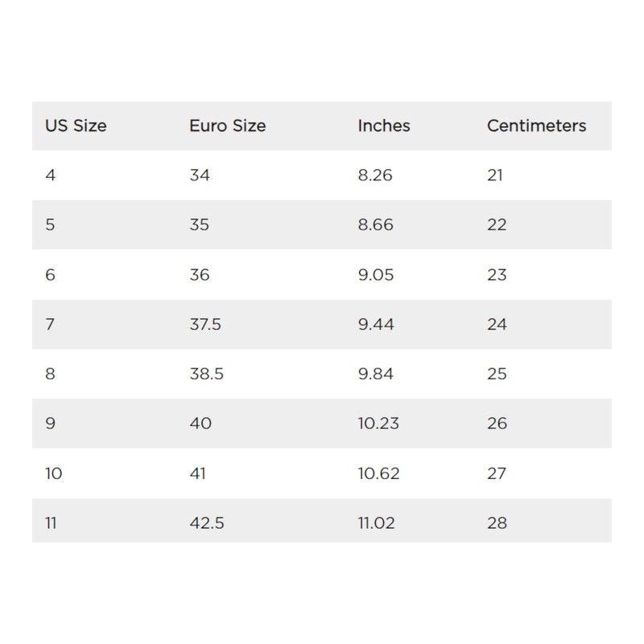Click the US Size column header

click(x=76, y=126)
